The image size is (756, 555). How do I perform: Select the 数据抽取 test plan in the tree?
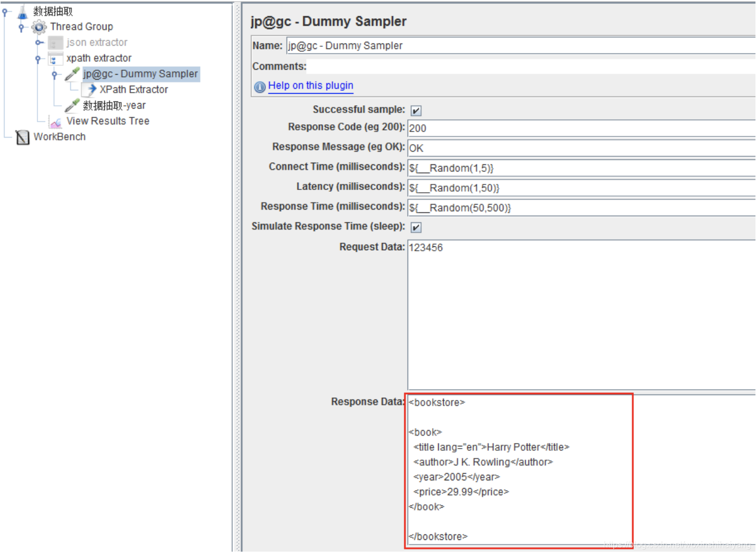pos(53,11)
